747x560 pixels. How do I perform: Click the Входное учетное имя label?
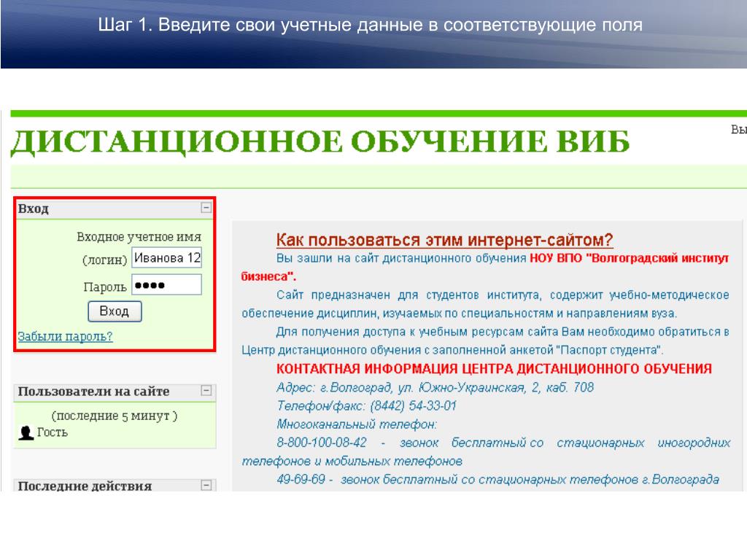(139, 237)
